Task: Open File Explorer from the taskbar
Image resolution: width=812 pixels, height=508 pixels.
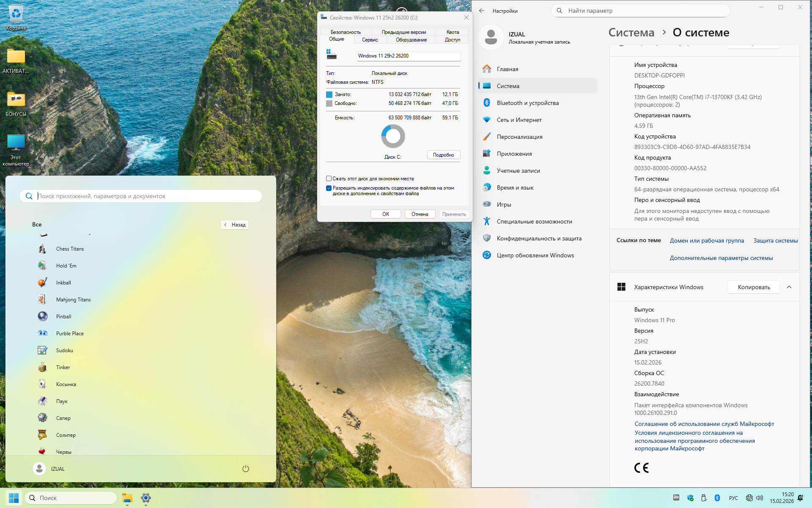Action: click(x=127, y=498)
